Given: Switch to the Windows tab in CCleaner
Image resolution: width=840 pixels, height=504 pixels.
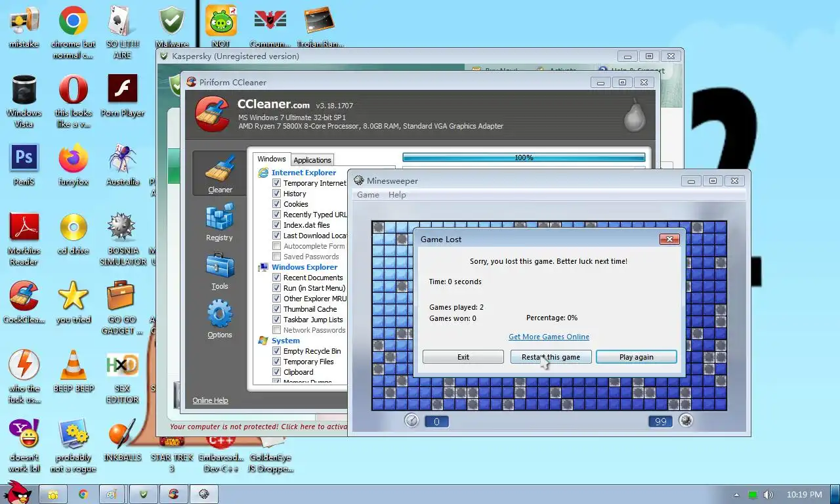Looking at the screenshot, I should (272, 159).
